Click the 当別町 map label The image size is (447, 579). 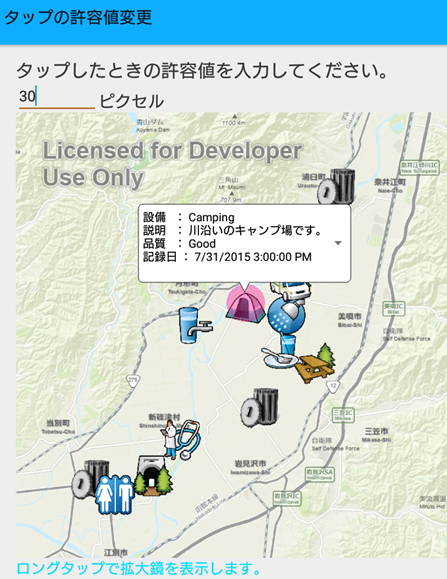(58, 423)
